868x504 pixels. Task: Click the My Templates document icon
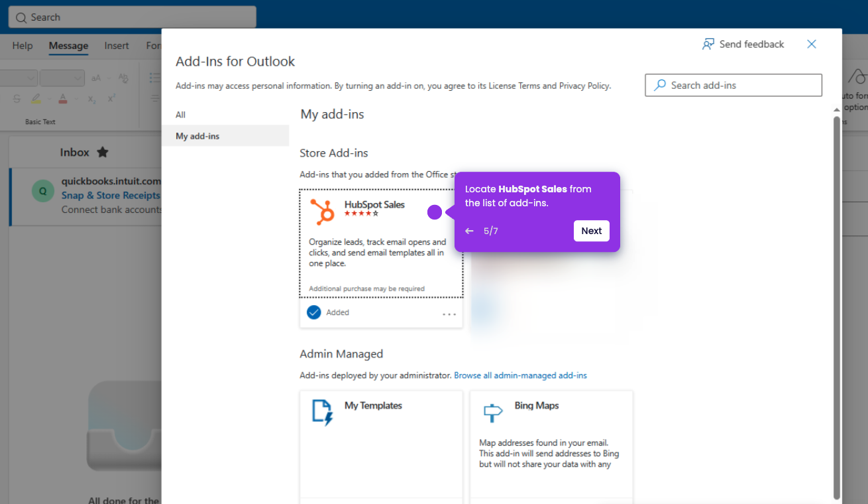pos(322,412)
